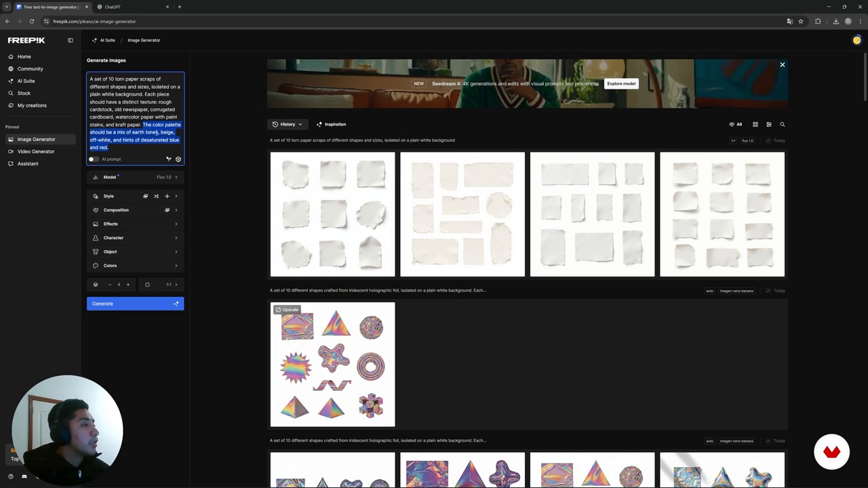Click in the prompt text box
Screen dimensions: 868x488
point(135,113)
